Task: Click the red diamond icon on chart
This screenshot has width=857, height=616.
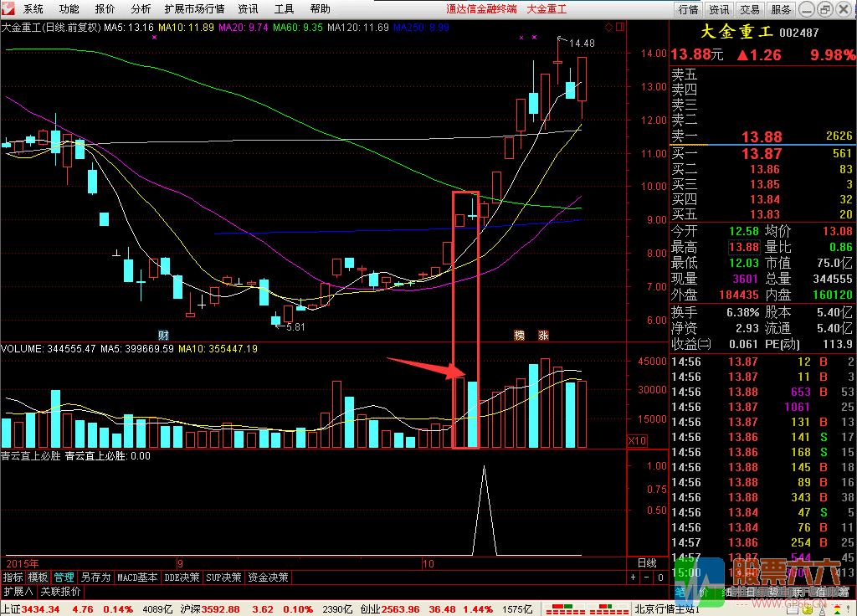Action: (609, 28)
